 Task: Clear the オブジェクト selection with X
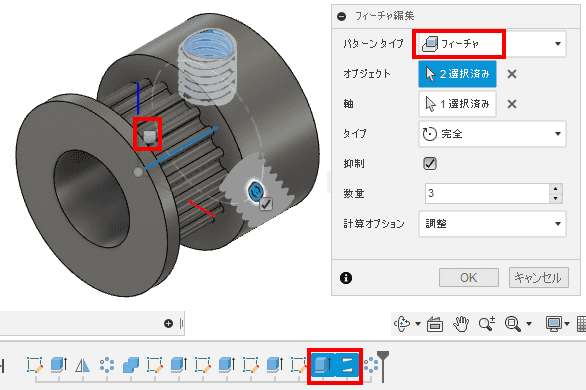(x=512, y=74)
